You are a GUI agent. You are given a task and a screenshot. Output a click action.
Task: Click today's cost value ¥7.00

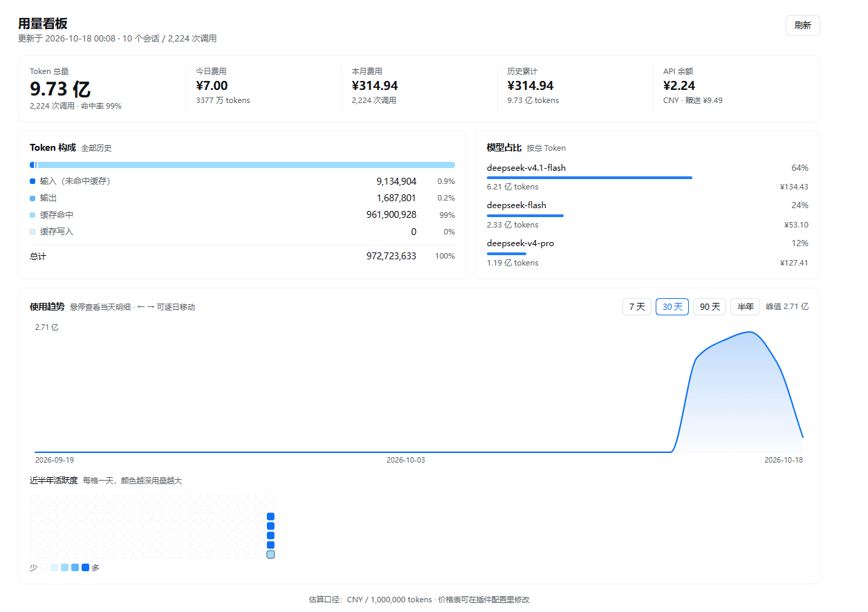coord(212,86)
